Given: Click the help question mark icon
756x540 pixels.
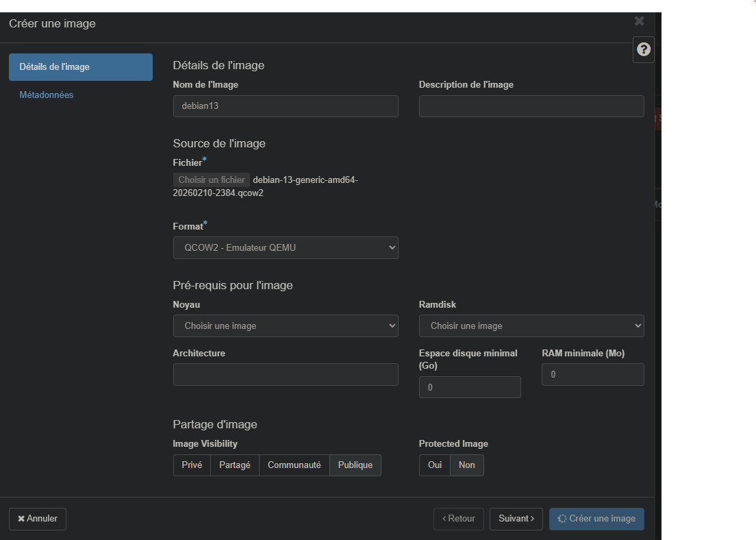Looking at the screenshot, I should coord(643,49).
